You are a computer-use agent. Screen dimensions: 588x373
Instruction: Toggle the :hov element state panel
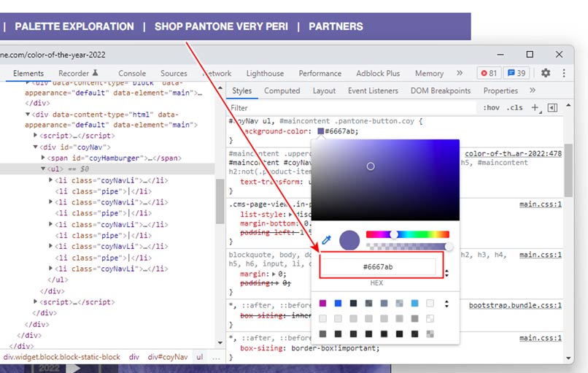(x=491, y=107)
